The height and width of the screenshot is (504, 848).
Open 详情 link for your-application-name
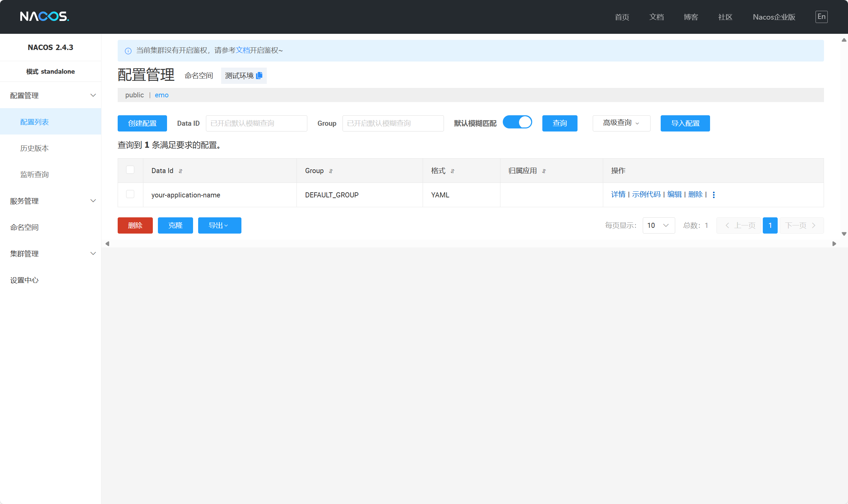pyautogui.click(x=618, y=194)
